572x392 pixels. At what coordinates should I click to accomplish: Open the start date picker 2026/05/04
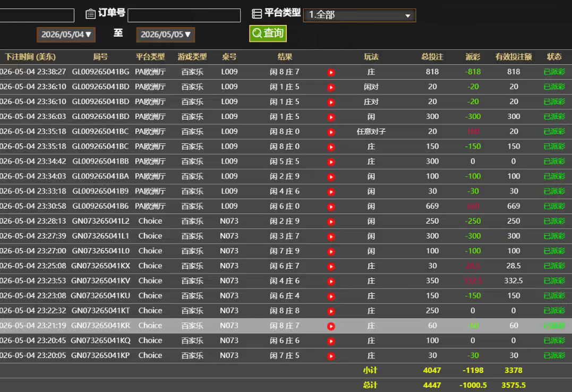click(66, 35)
